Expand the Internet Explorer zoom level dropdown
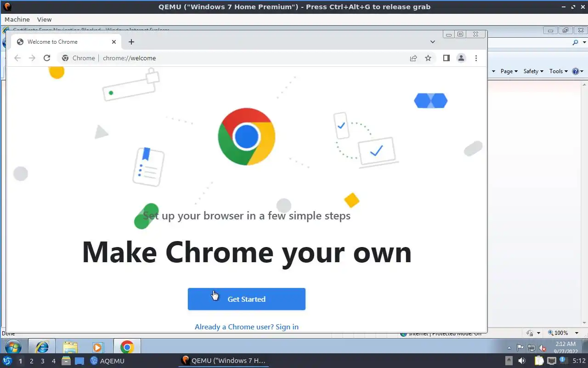588x368 pixels. pyautogui.click(x=577, y=333)
